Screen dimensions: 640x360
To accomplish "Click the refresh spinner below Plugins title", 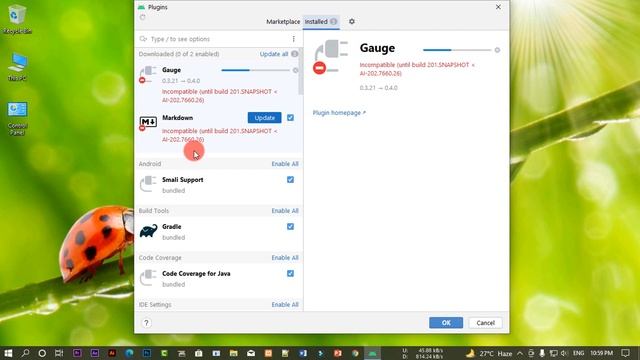I will pyautogui.click(x=142, y=17).
